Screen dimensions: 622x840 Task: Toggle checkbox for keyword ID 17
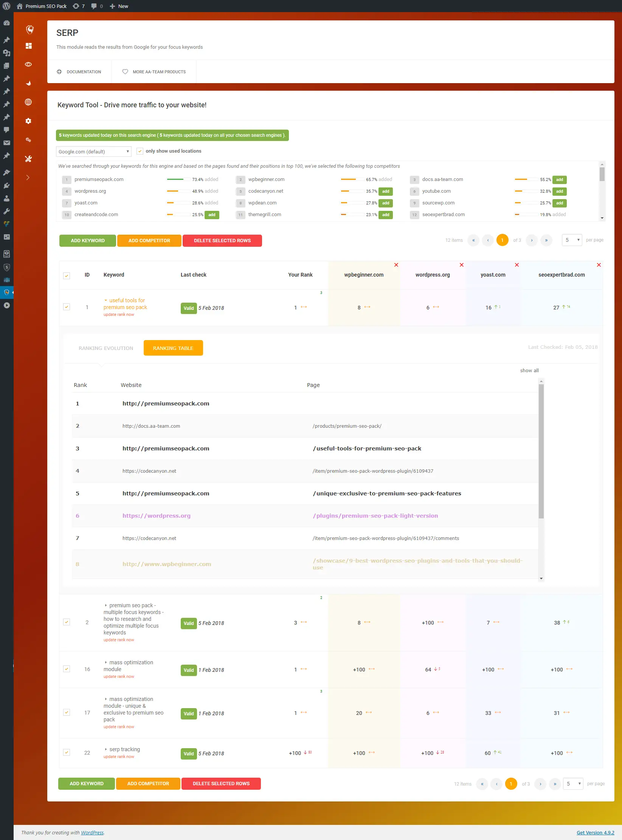(x=67, y=712)
